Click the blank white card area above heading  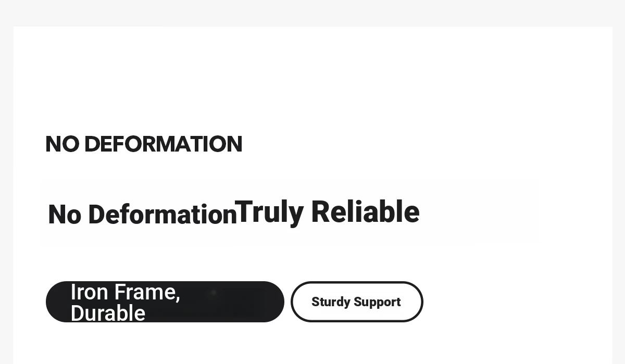(312, 78)
